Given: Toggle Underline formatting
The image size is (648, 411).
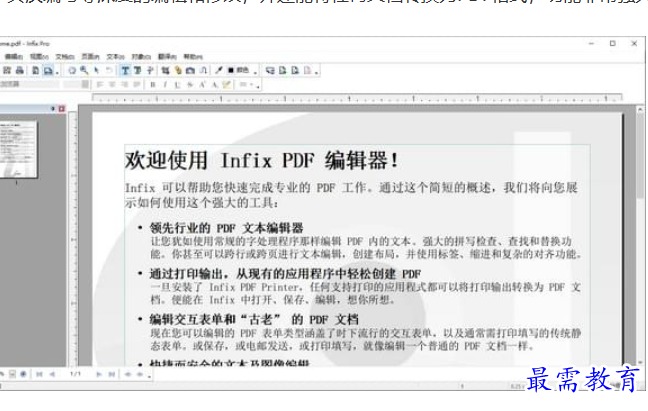Looking at the screenshot, I should click(x=178, y=85).
